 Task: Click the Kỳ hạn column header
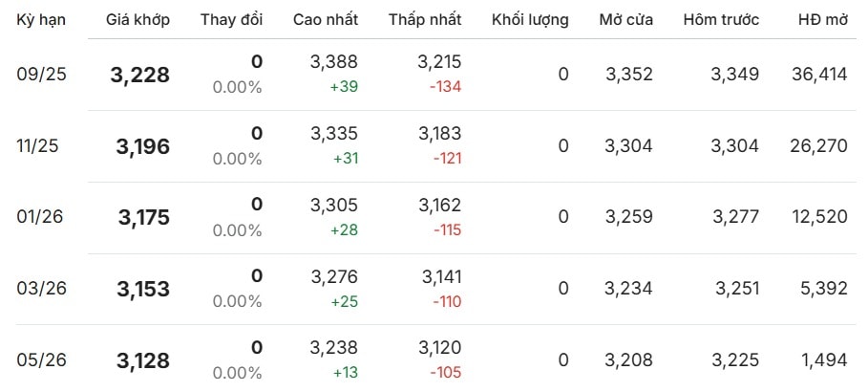point(41,20)
